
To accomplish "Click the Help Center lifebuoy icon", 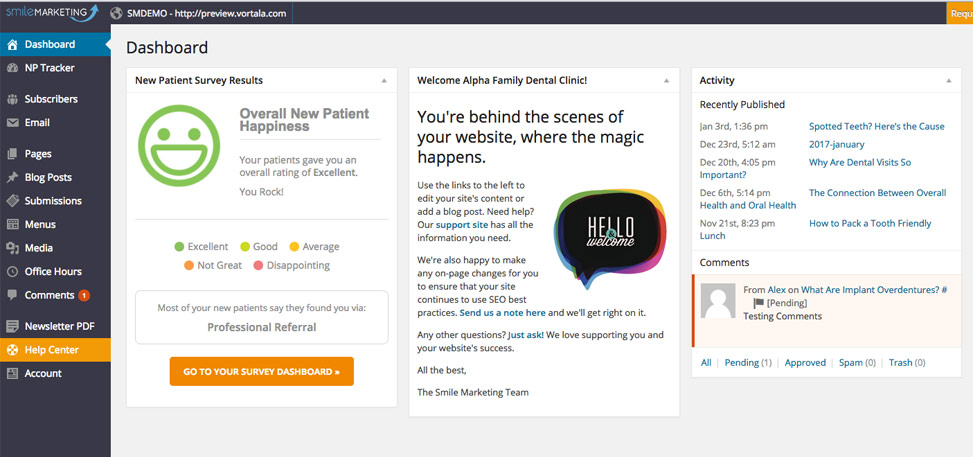I will pos(12,350).
